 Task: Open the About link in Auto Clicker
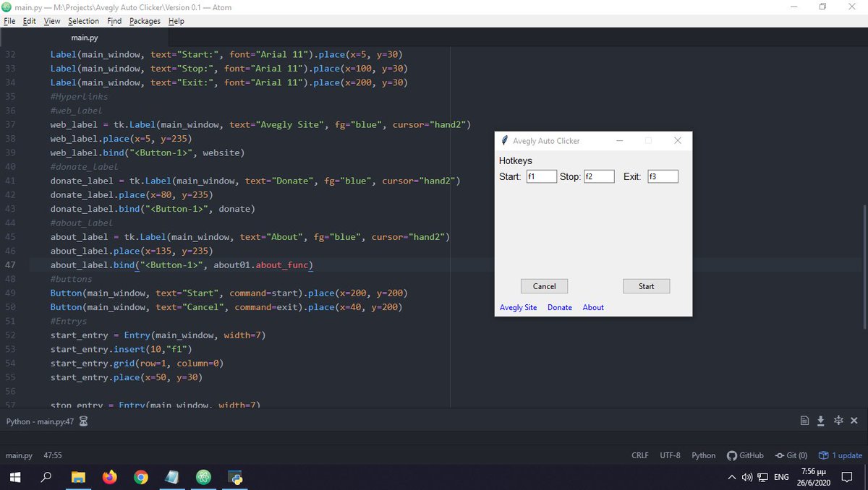tap(593, 307)
